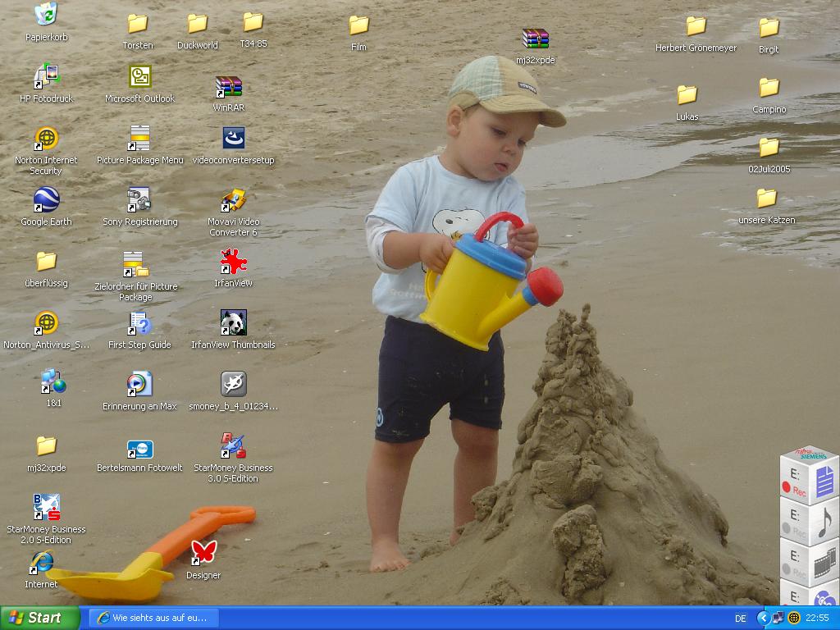
Task: Select the music note face on the cube
Action: [x=824, y=520]
